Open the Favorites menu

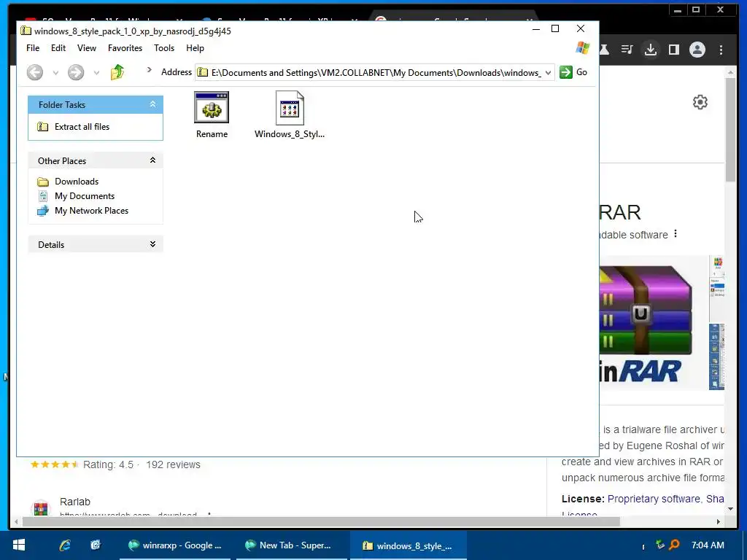[x=125, y=48]
